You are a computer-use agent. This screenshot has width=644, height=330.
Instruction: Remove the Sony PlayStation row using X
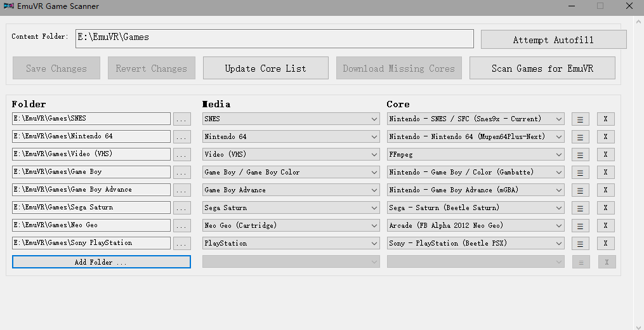[x=605, y=244]
